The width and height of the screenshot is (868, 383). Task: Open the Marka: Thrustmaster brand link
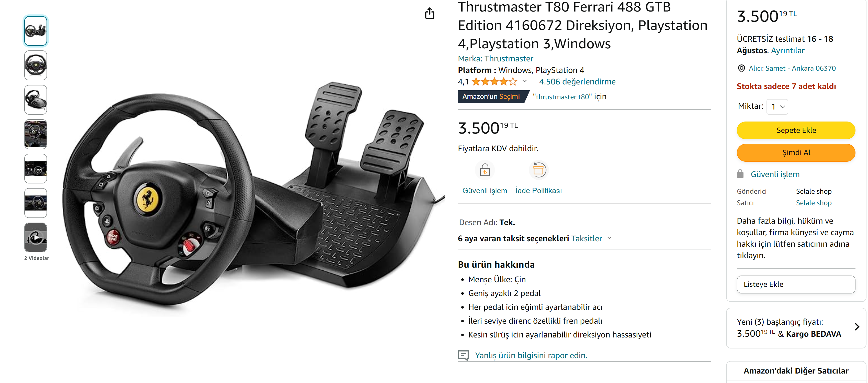coord(495,59)
